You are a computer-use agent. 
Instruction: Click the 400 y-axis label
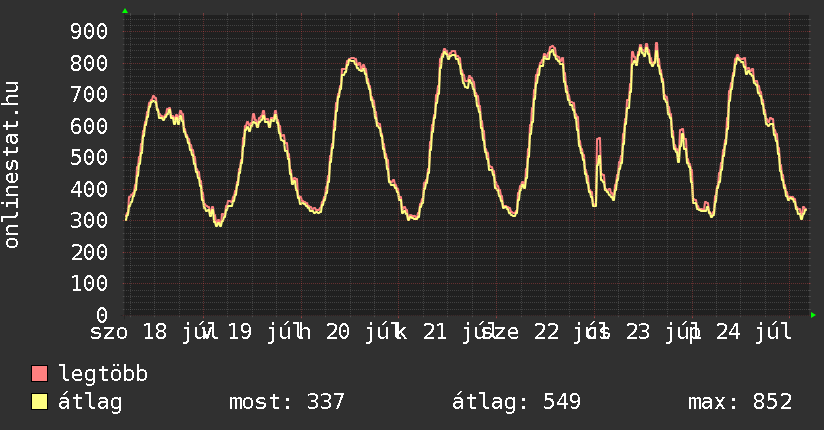coord(89,189)
